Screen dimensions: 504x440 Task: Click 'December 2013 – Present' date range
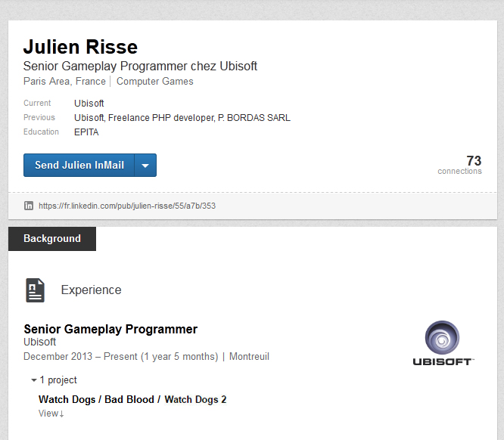tap(80, 357)
